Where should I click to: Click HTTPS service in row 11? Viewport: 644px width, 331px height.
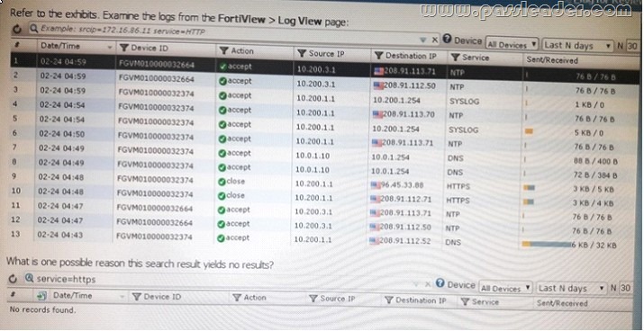(458, 201)
